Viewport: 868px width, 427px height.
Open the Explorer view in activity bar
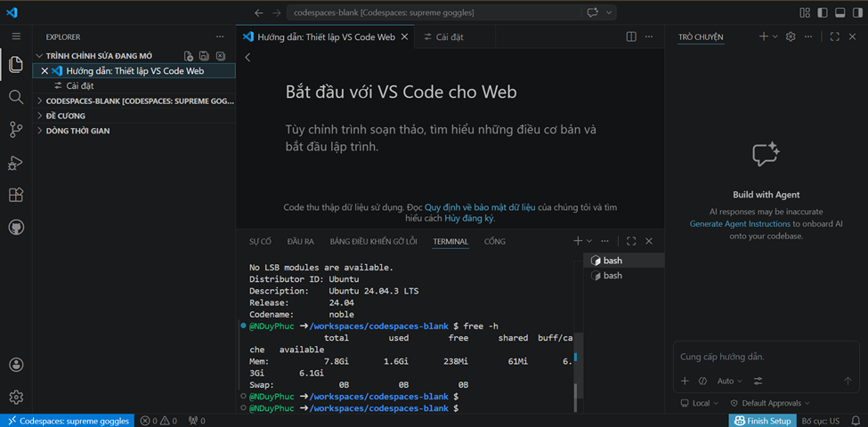pyautogui.click(x=16, y=64)
